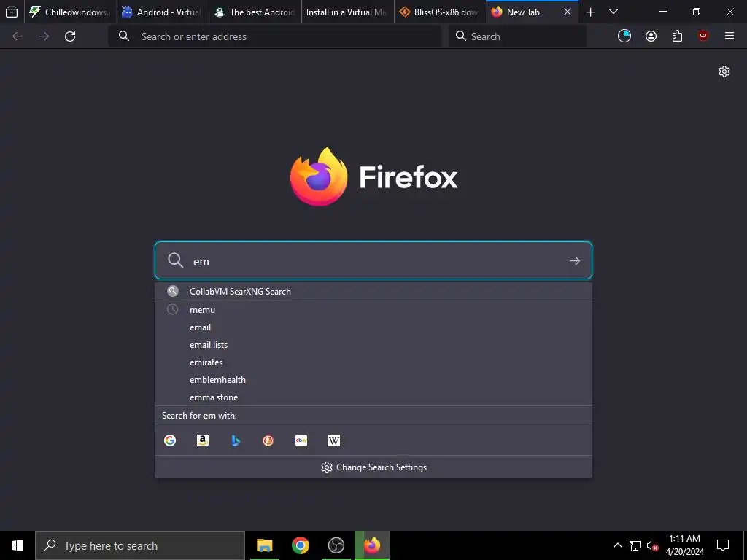Choose the emma stone suggestion
This screenshot has height=560, width=747.
click(x=373, y=397)
